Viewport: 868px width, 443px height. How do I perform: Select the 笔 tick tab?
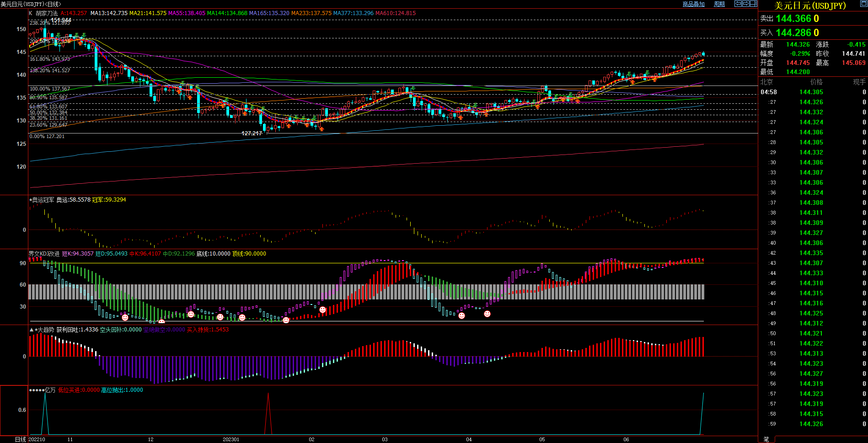766,439
